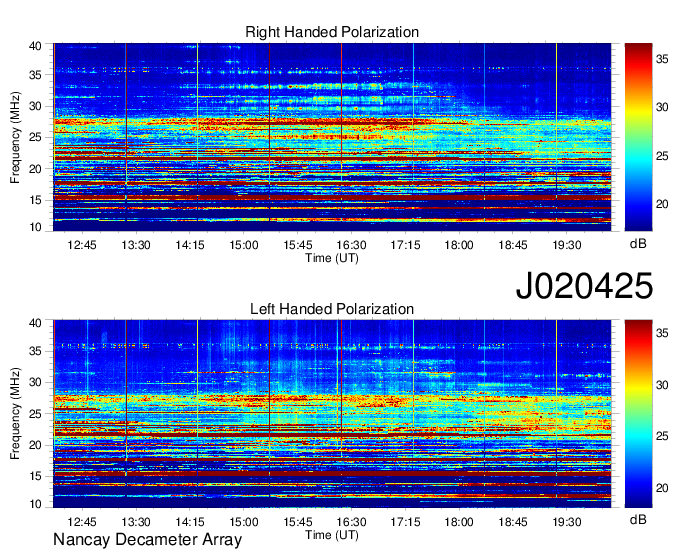
Task: Click the 12:45 time tick of the Right Handed plot
Action: pos(82,245)
